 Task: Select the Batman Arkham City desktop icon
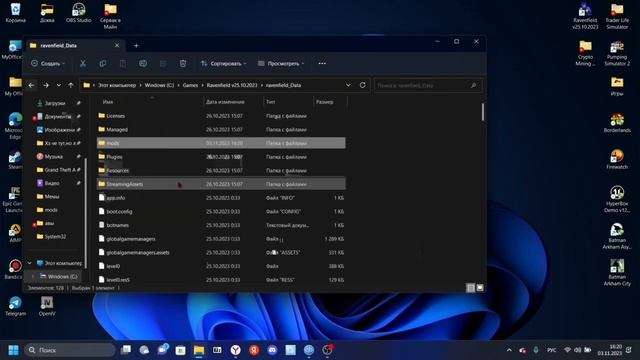pos(617,272)
